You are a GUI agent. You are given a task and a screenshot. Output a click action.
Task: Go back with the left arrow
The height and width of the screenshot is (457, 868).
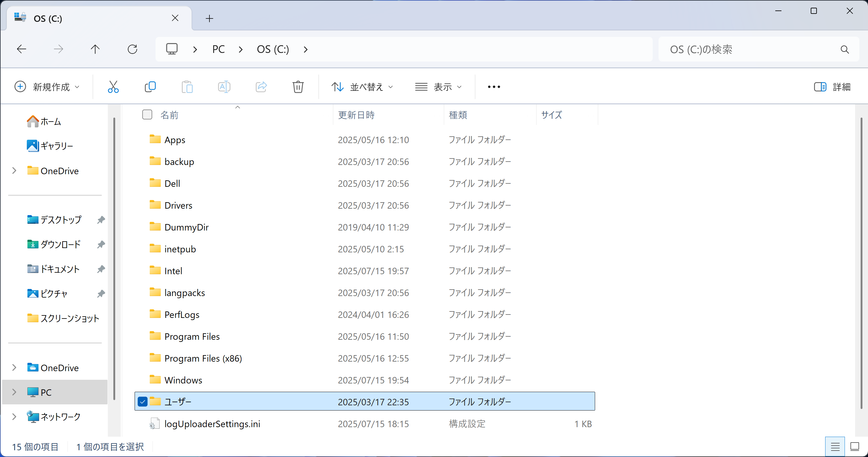pyautogui.click(x=22, y=49)
